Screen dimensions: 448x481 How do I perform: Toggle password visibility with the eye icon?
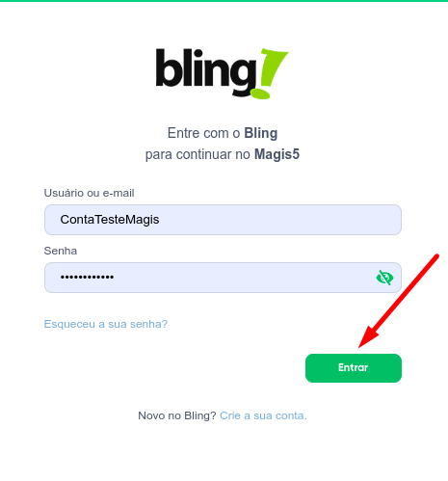coord(384,278)
